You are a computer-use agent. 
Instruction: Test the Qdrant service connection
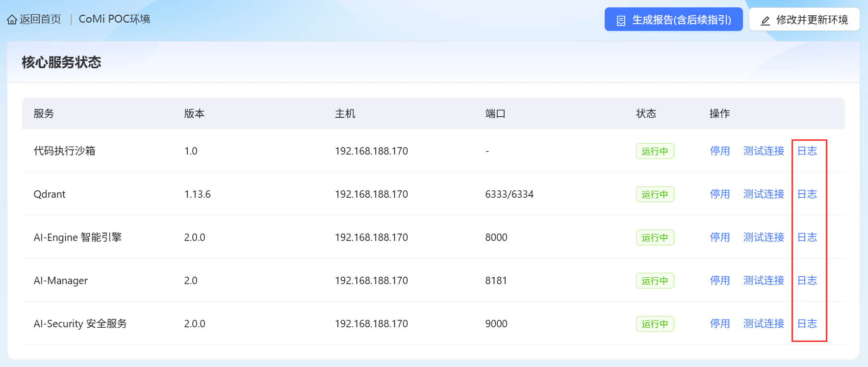pyautogui.click(x=764, y=194)
